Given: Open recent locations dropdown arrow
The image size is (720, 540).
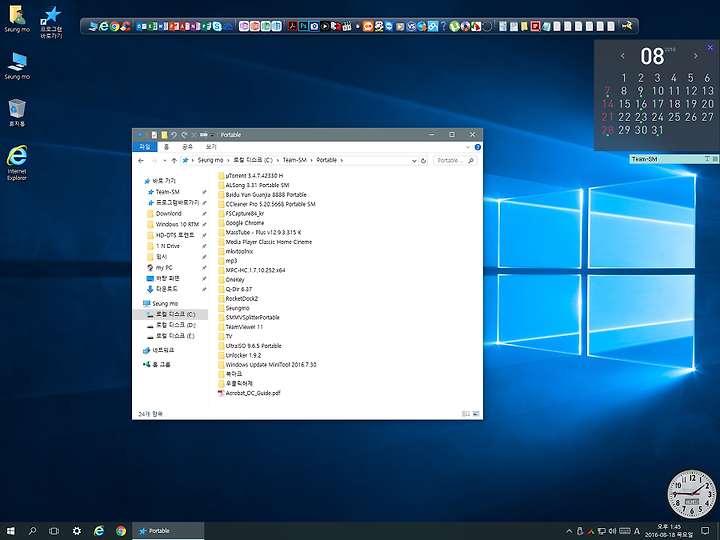Looking at the screenshot, I should point(164,160).
